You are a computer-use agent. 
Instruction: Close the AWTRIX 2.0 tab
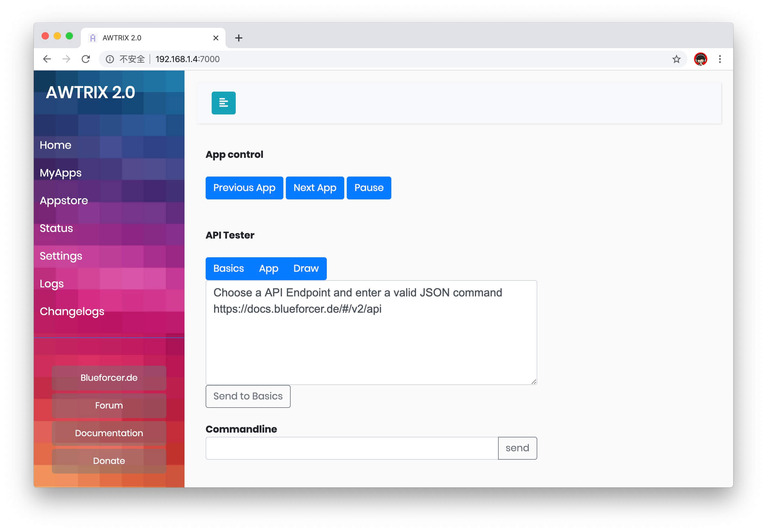click(216, 38)
